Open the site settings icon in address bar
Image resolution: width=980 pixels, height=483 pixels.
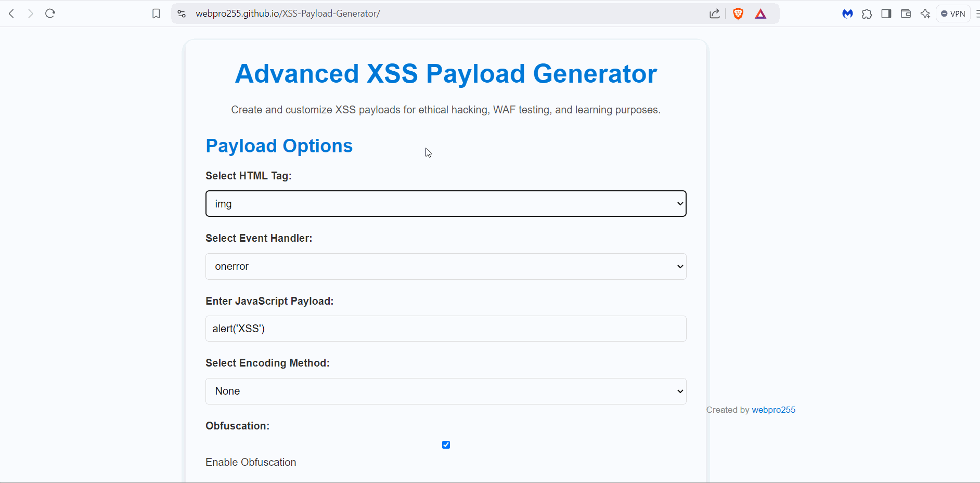182,14
